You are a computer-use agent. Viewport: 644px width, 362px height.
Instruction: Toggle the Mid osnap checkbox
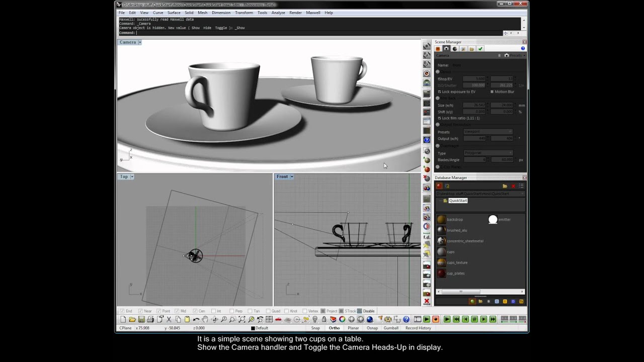177,311
